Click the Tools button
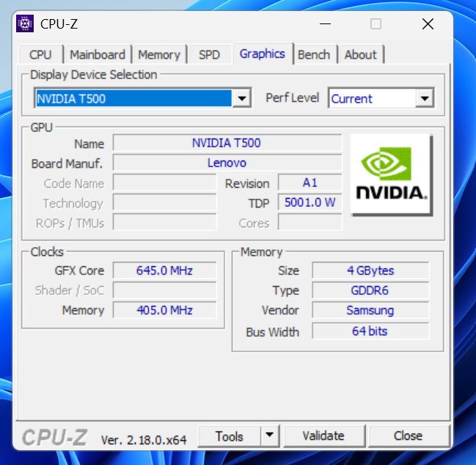This screenshot has height=465, width=476. [229, 436]
